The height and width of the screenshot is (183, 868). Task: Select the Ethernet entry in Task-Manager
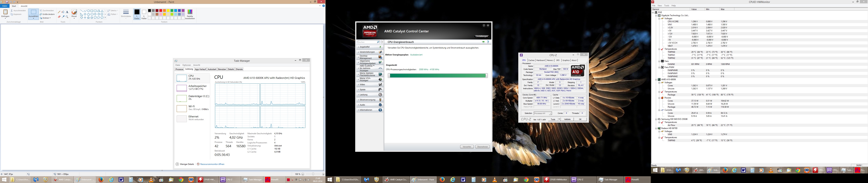[193, 118]
